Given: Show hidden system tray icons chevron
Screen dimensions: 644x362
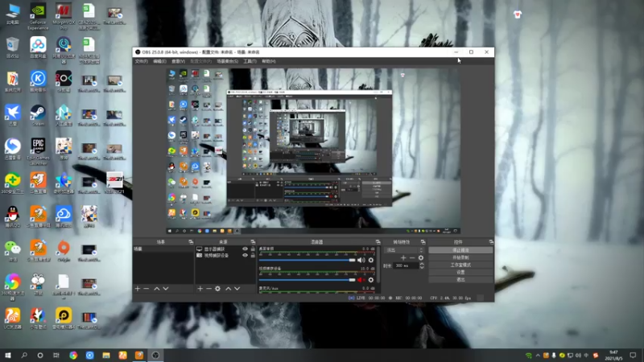Looking at the screenshot, I should coord(538,356).
